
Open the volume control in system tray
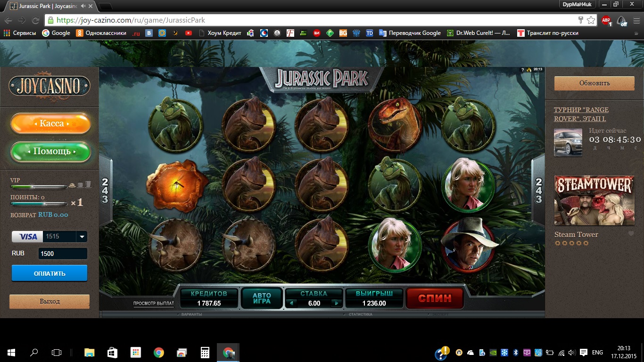click(x=572, y=352)
